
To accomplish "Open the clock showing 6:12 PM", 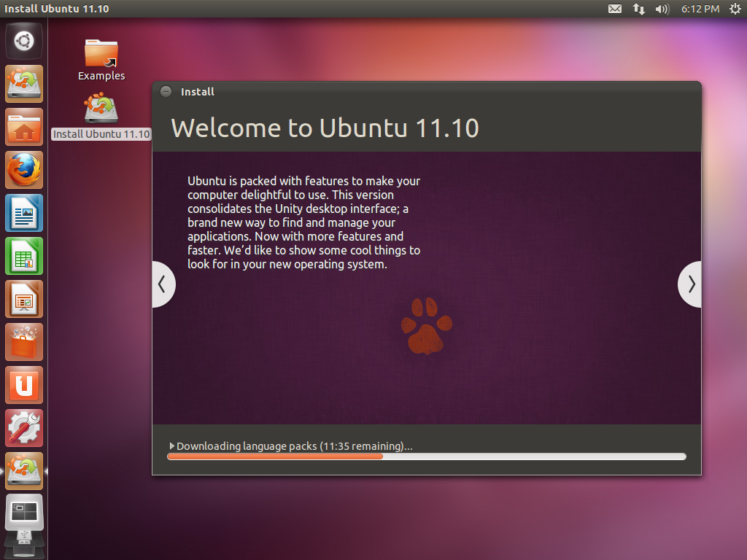I will [699, 9].
